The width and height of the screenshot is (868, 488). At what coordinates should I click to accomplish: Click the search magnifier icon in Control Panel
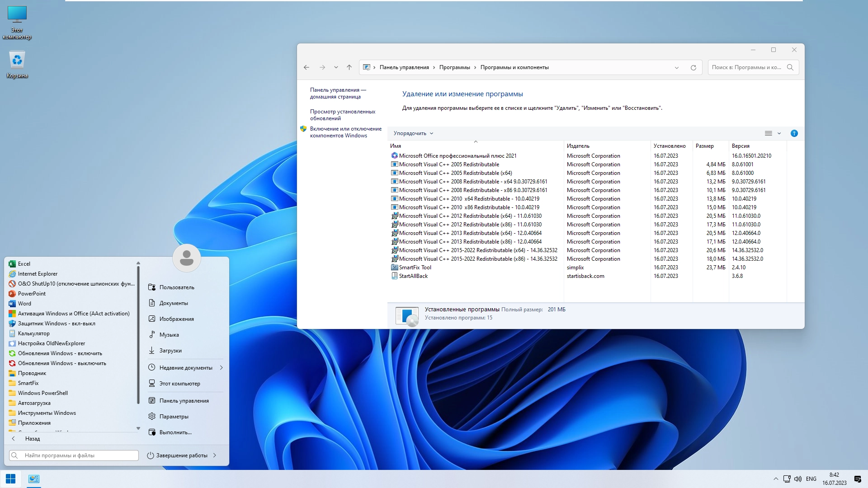pyautogui.click(x=790, y=67)
